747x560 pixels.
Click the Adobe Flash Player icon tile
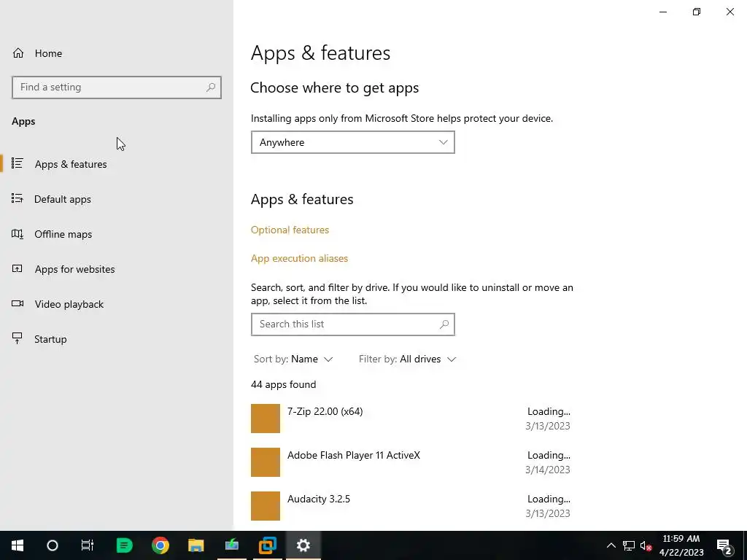(x=266, y=462)
